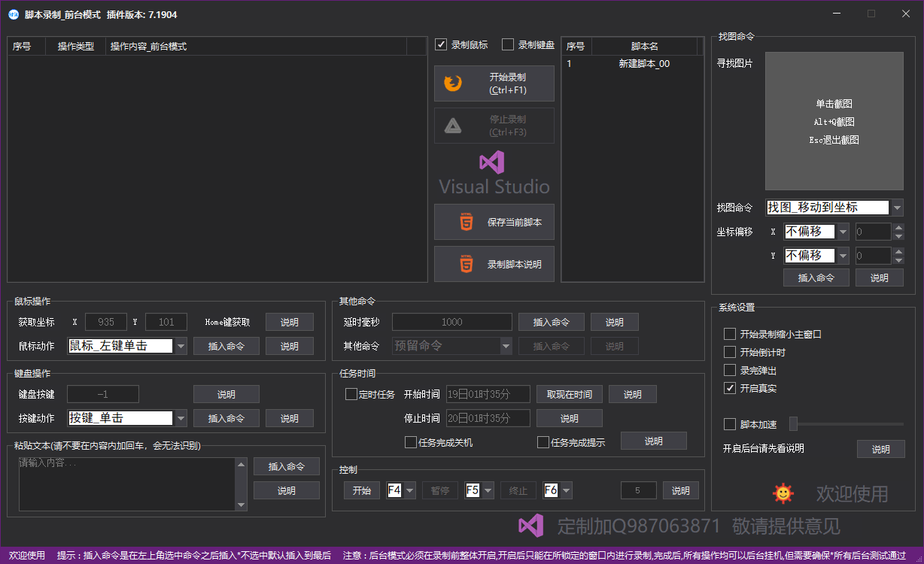924x564 pixels.
Task: Click the purple Visual Studio icon beside 定制加Q
Action: (531, 526)
